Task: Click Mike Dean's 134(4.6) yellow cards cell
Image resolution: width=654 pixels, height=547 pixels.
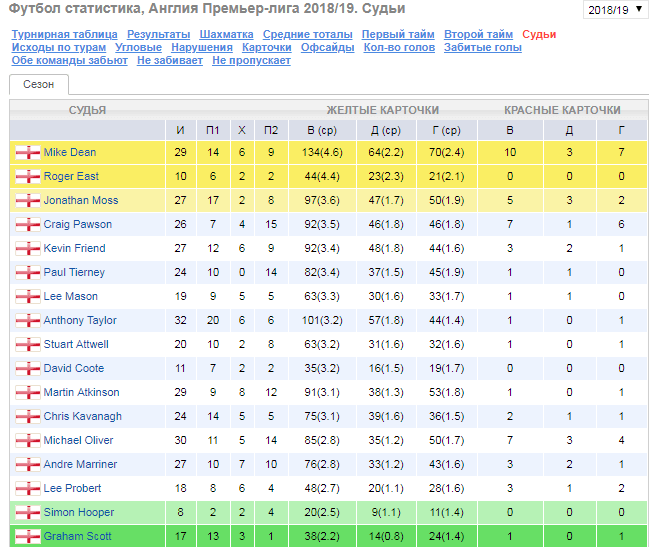Action: pyautogui.click(x=322, y=152)
